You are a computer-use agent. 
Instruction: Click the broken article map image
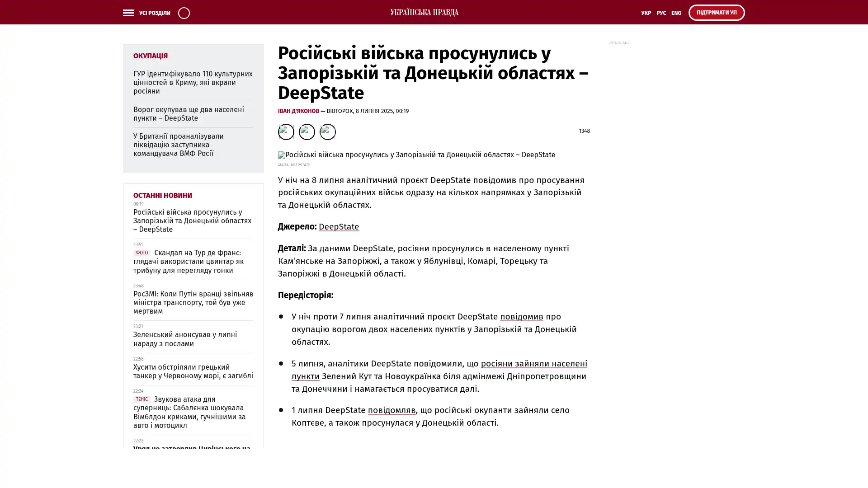281,155
